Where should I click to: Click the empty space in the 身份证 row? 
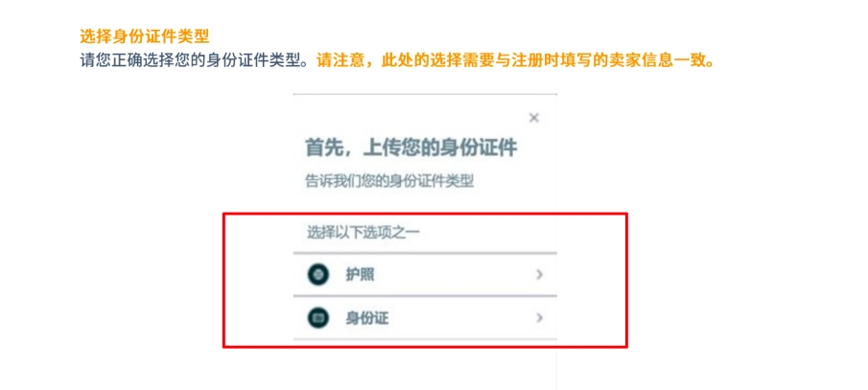pyautogui.click(x=451, y=318)
